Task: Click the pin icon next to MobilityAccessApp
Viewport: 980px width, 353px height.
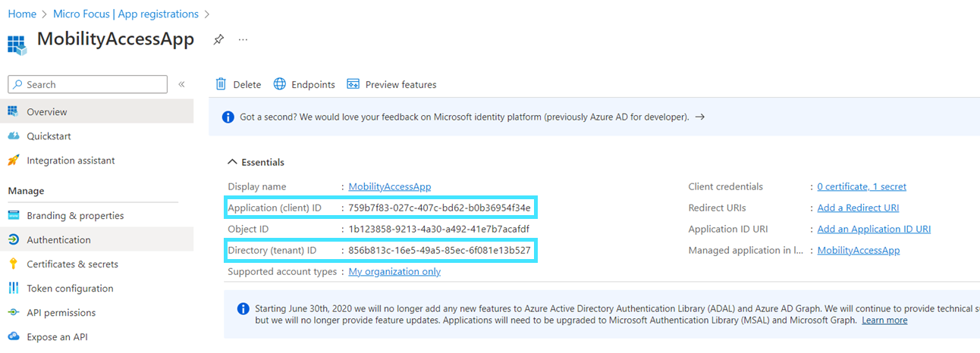Action: tap(218, 39)
